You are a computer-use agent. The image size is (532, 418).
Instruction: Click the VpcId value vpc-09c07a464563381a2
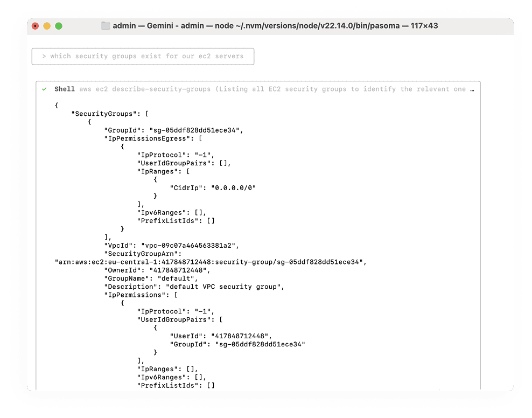click(x=190, y=245)
